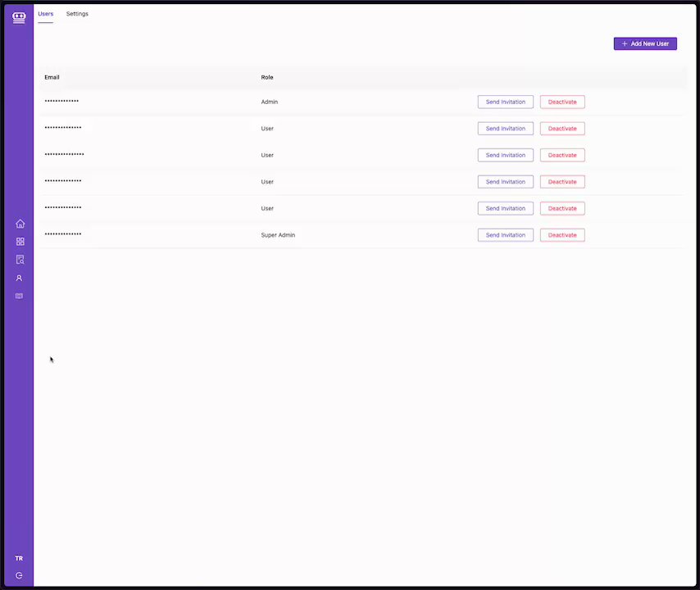Deactivate the first User-role row
The width and height of the screenshot is (700, 590).
562,129
